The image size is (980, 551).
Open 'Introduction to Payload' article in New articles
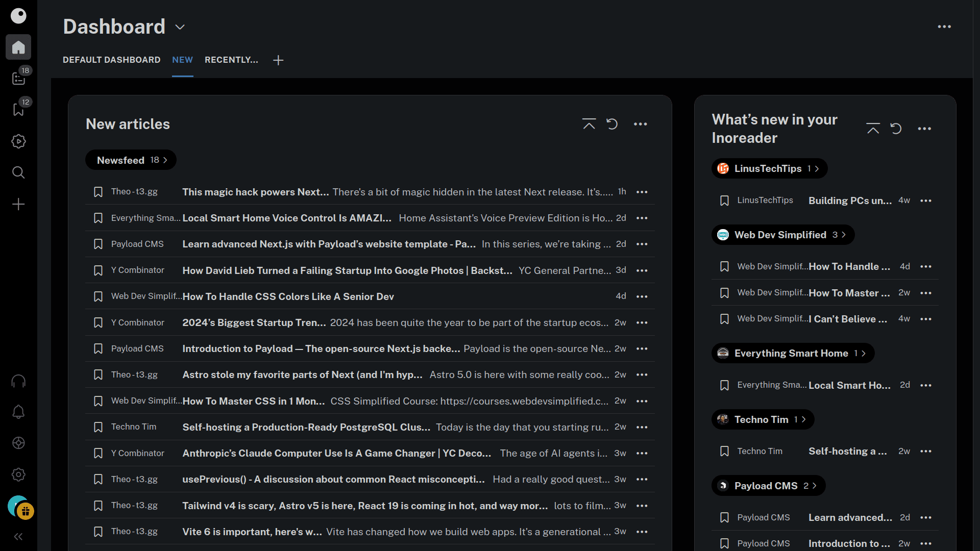click(x=321, y=348)
